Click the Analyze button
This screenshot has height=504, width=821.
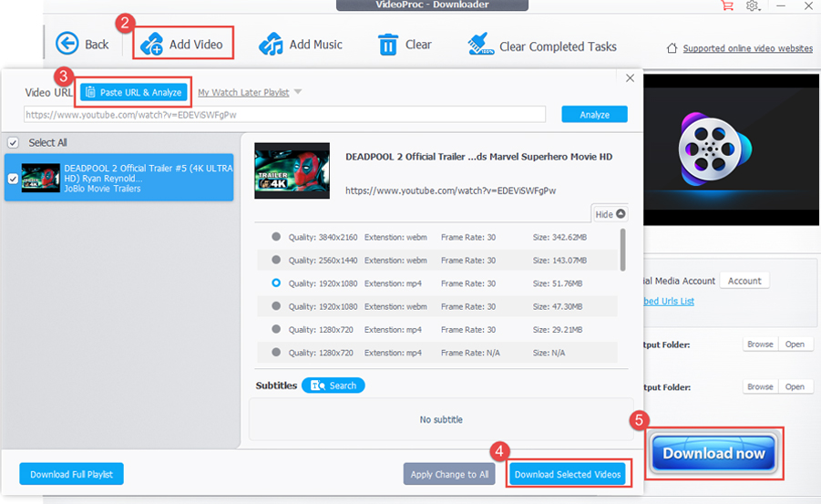tap(594, 114)
